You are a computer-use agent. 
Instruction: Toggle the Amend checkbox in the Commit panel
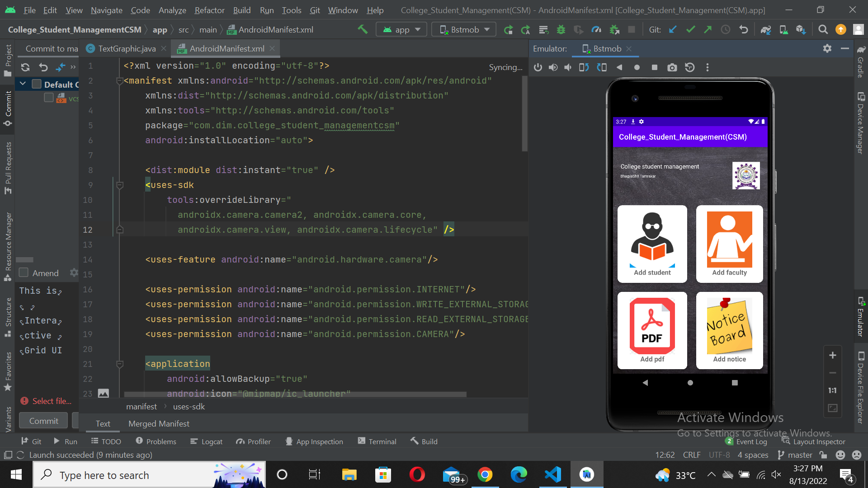(24, 272)
